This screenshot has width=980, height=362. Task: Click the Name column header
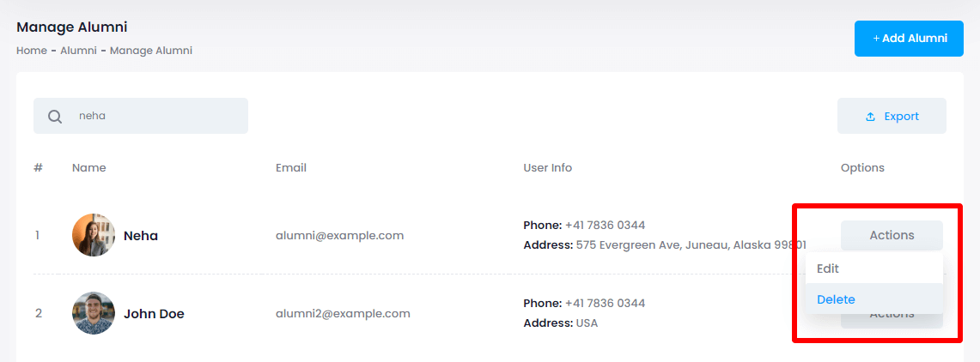[89, 167]
